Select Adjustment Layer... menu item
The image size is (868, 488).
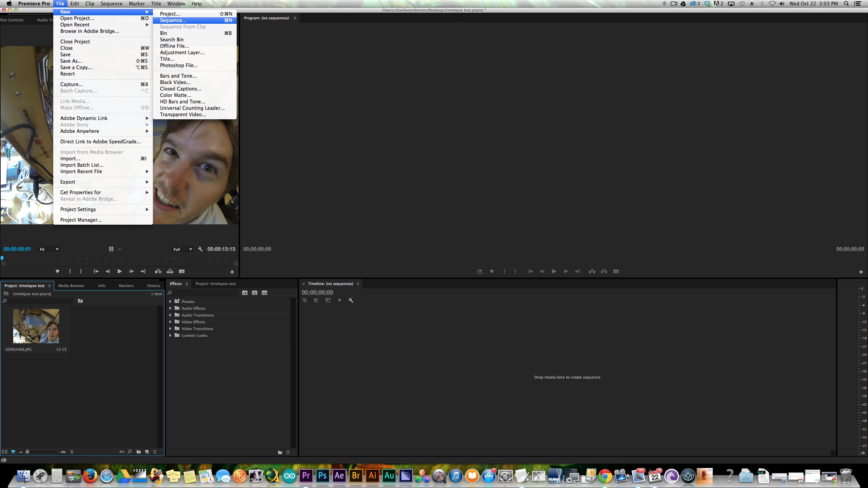[x=195, y=53]
